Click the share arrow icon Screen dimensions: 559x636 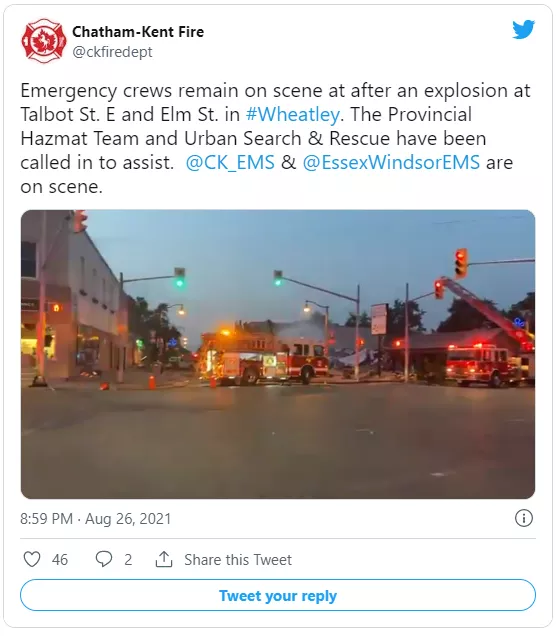coord(164,559)
